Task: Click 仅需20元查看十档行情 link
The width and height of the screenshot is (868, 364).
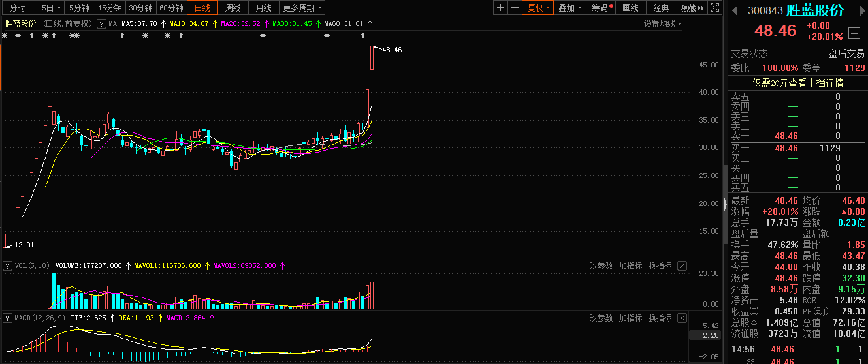Action: coord(797,83)
